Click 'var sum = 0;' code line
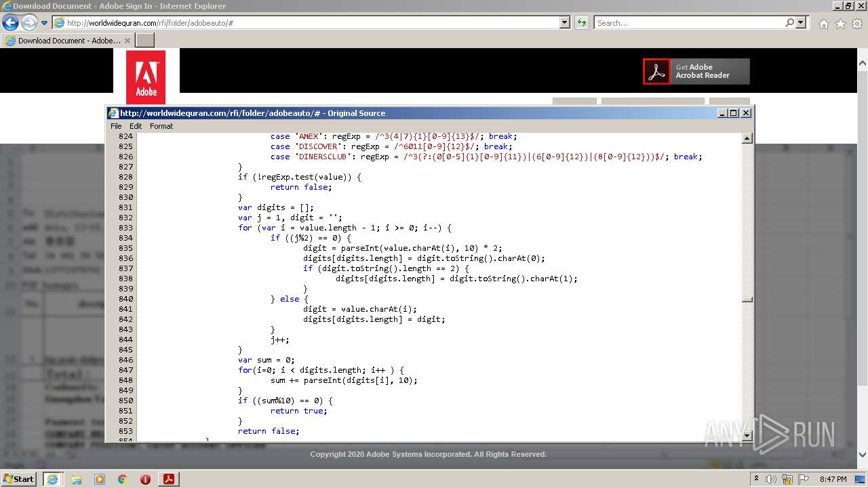Image resolution: width=868 pixels, height=488 pixels. [266, 360]
